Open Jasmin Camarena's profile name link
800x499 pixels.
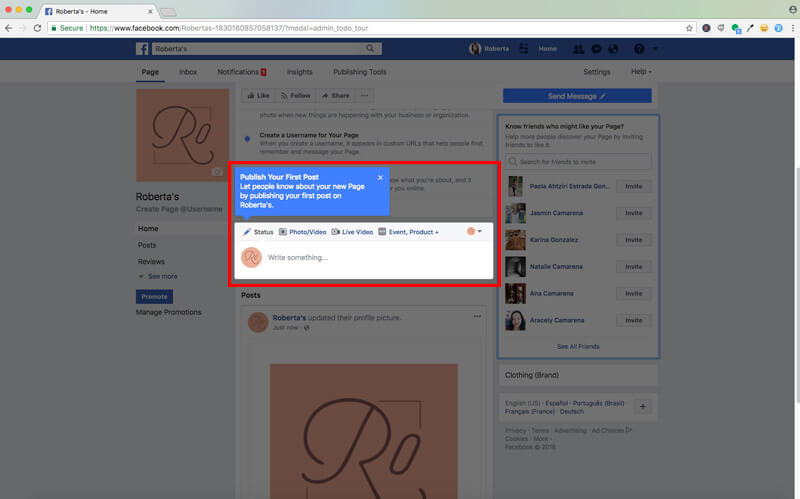point(556,213)
